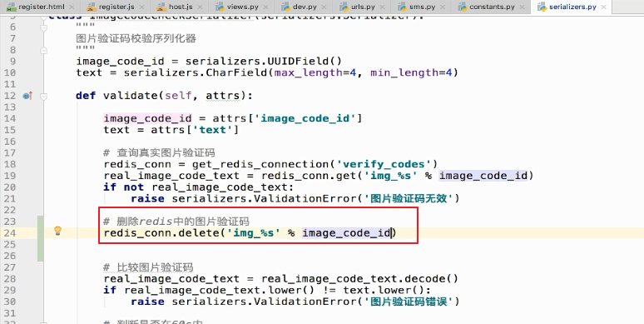
Task: Place cursor on UUIDField() in line 9
Action: [x=305, y=62]
